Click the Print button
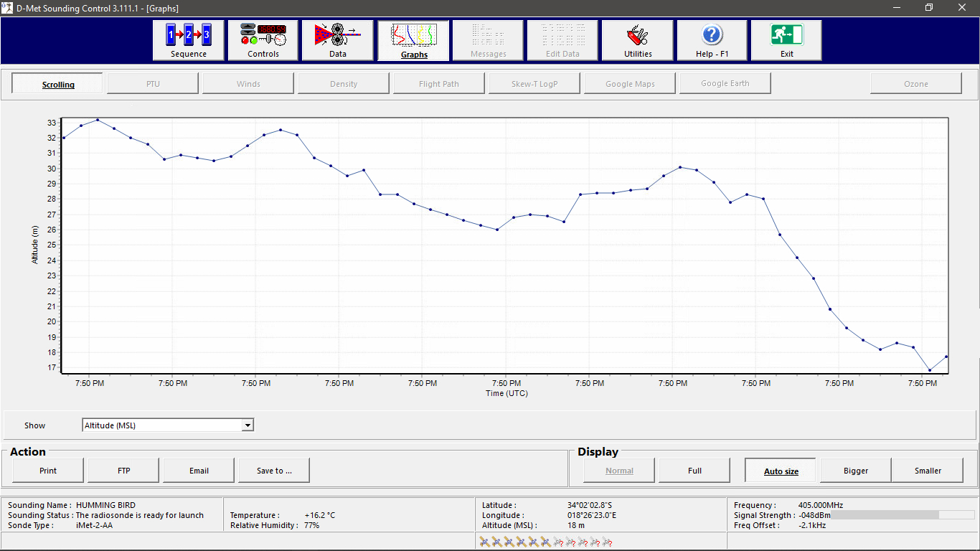 48,471
